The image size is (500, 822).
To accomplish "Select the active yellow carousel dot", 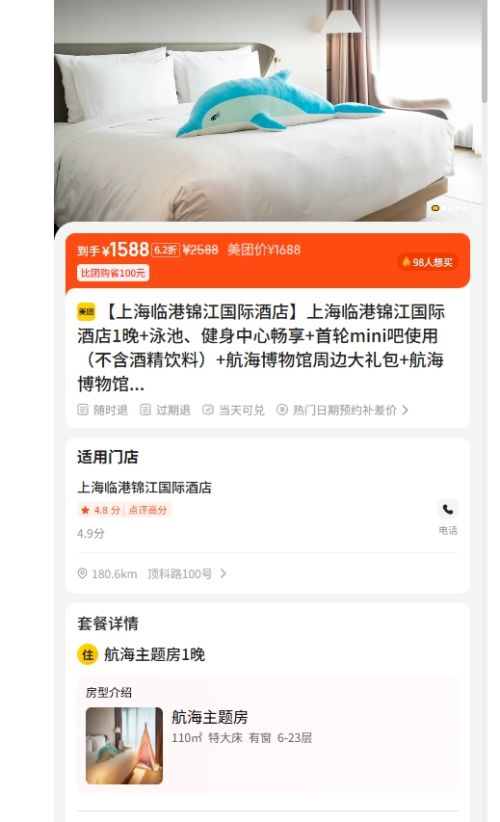I will click(435, 208).
